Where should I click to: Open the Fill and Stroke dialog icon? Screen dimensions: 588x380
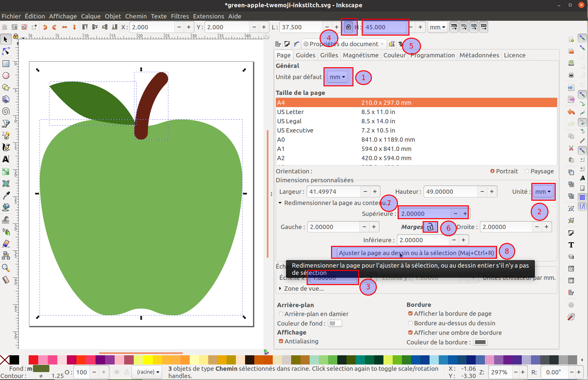(571, 233)
